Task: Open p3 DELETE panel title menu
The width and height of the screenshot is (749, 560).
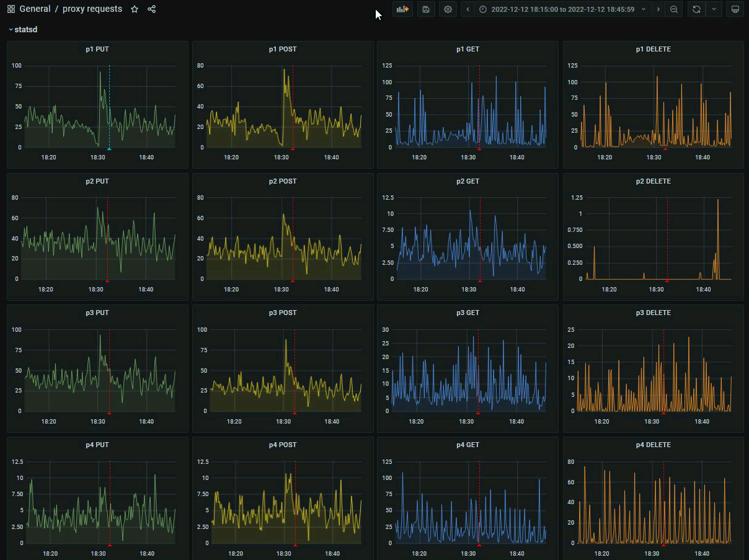Action: (654, 313)
